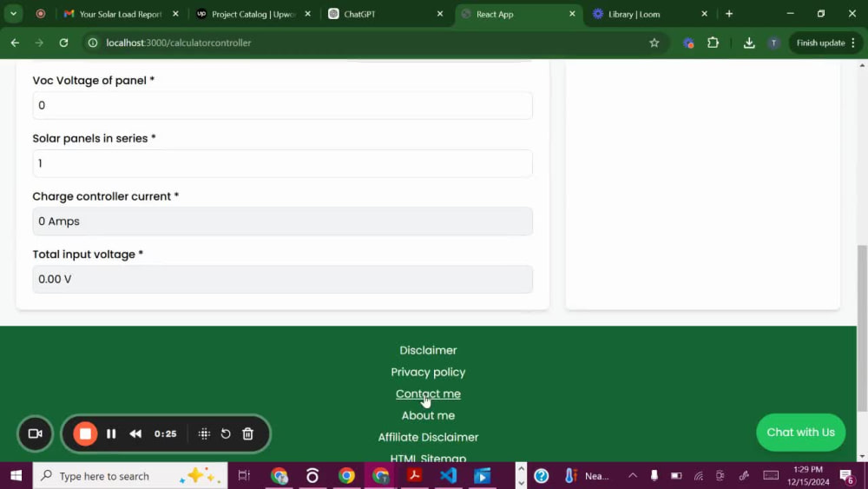The width and height of the screenshot is (868, 489).
Task: Click the Total input voltage field
Action: click(282, 279)
